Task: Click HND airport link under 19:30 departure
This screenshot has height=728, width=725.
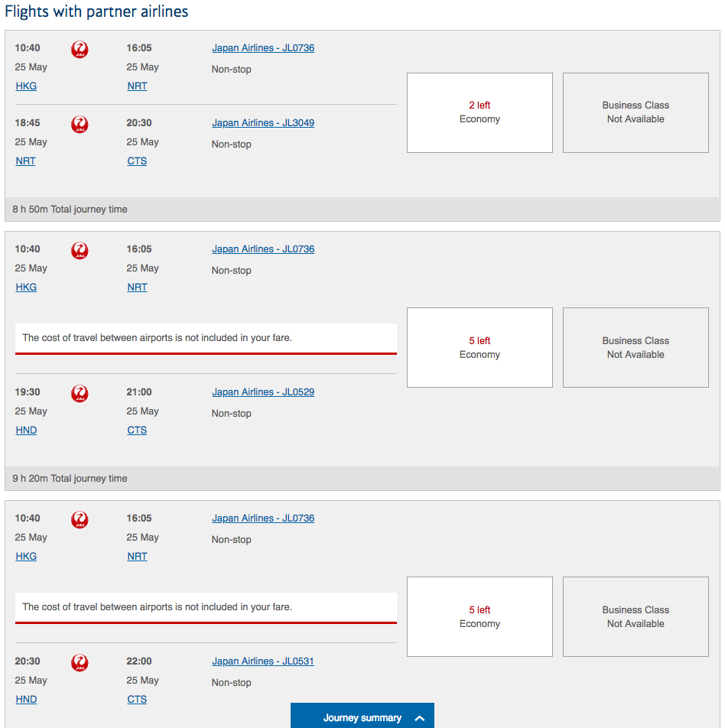Action: tap(26, 431)
